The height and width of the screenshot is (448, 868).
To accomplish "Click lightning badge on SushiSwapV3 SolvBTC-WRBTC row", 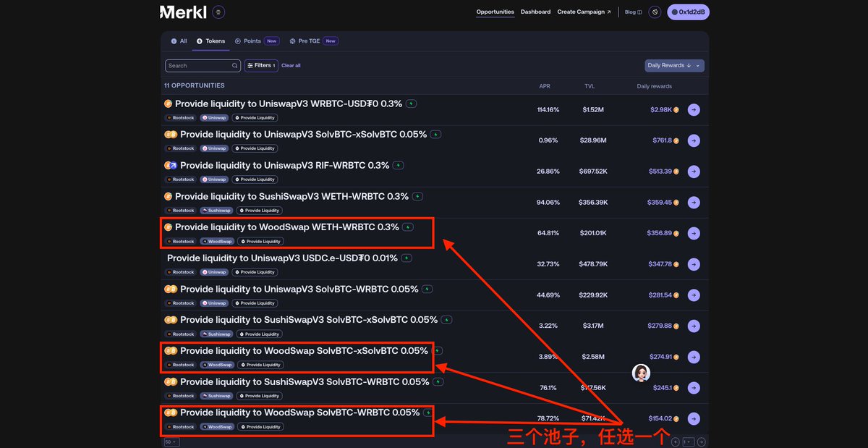I will (x=438, y=381).
